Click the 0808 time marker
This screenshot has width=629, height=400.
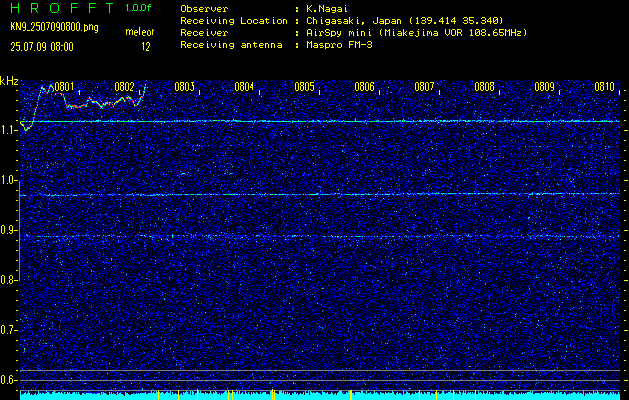point(485,87)
